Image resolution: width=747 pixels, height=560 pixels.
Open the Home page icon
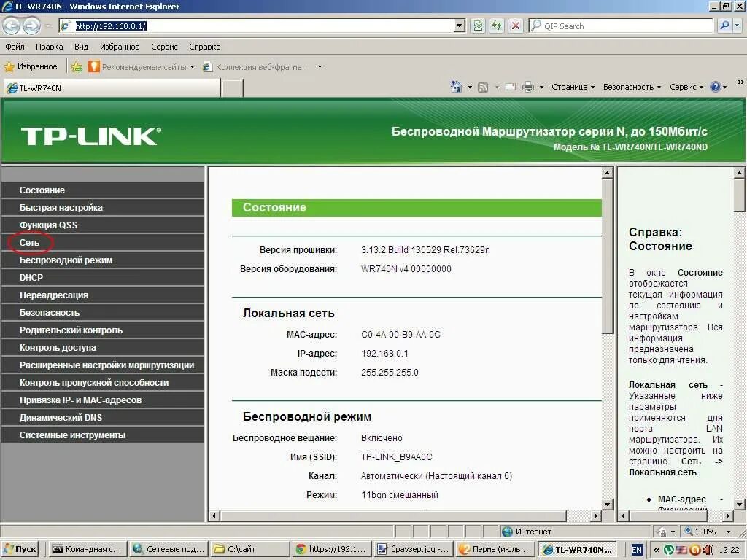[457, 86]
